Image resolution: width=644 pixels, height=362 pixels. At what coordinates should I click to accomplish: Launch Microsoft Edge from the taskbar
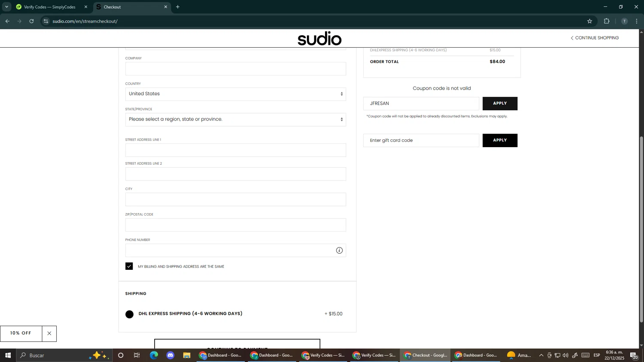pos(154,355)
